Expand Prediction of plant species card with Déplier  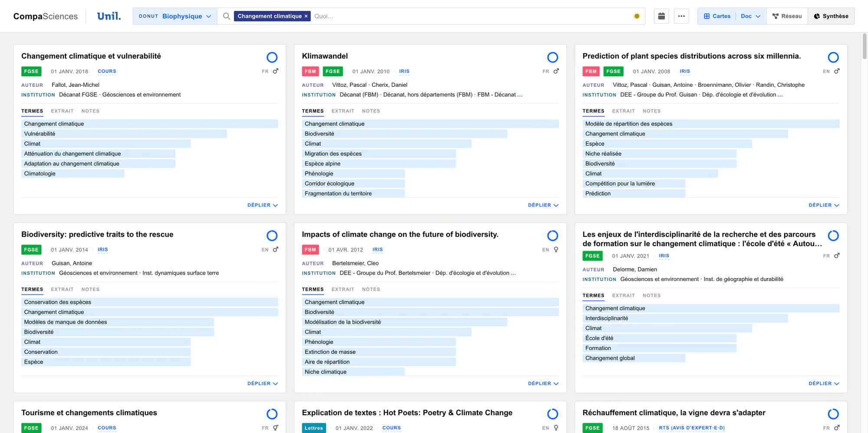[824, 205]
